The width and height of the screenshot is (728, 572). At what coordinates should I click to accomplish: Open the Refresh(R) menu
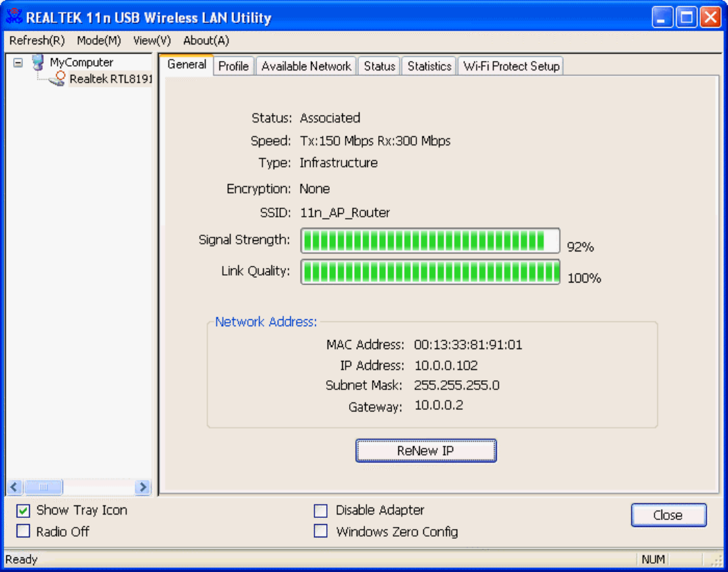coord(37,41)
